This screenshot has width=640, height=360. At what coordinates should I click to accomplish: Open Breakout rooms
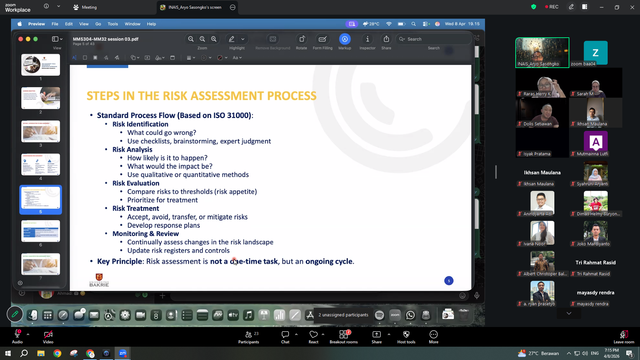(x=344, y=337)
